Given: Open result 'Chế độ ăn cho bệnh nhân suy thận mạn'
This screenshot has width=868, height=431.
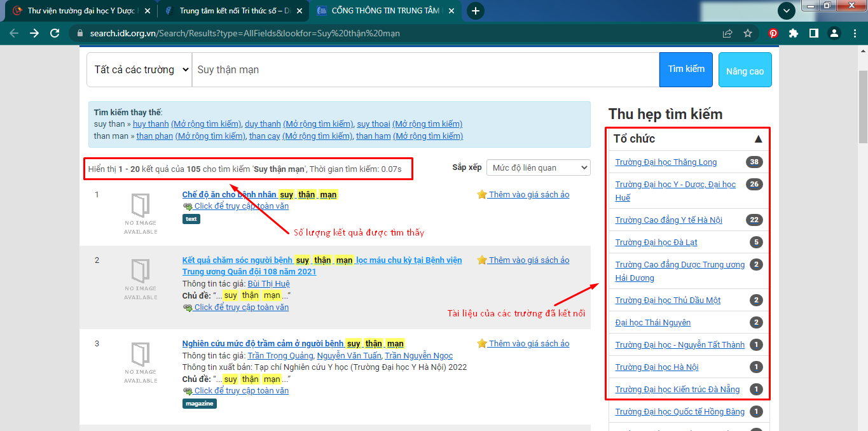Looking at the screenshot, I should click(259, 195).
